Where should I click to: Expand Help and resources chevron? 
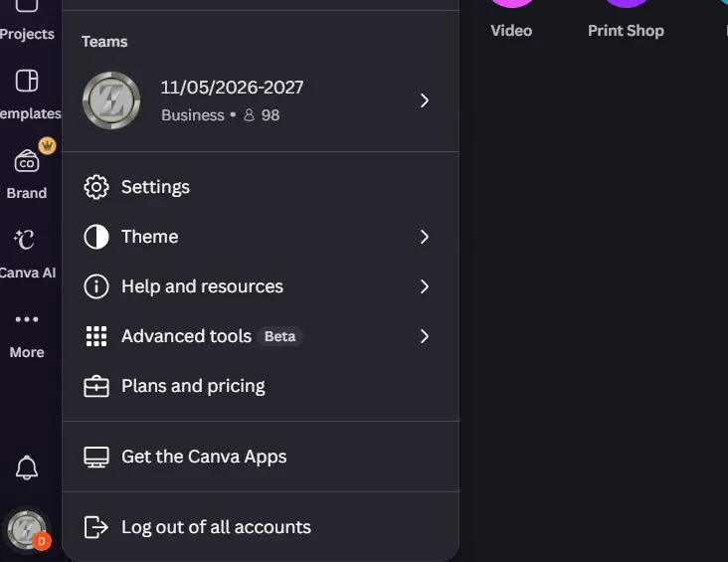(425, 286)
